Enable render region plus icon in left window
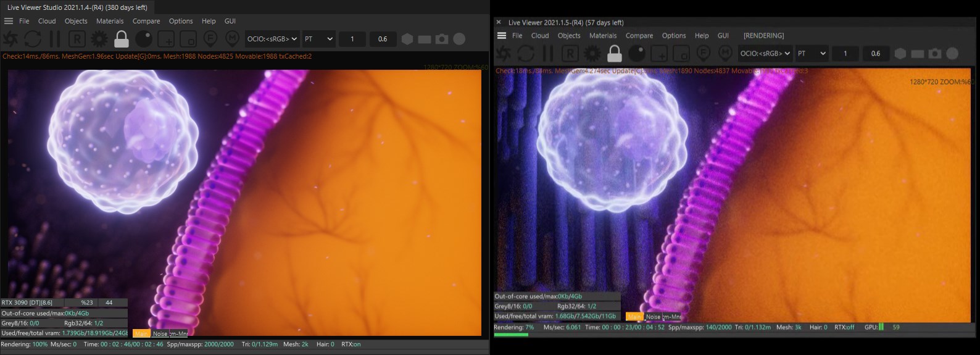The width and height of the screenshot is (980, 355). coord(166,39)
